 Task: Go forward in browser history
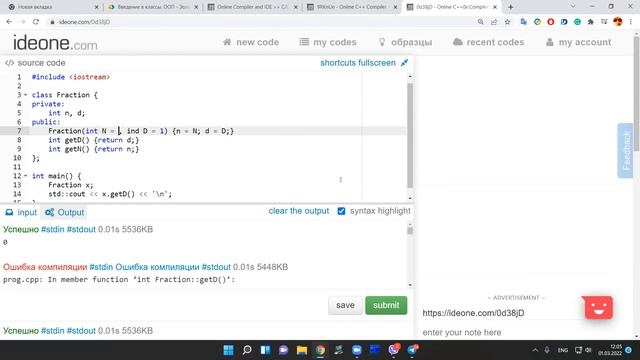click(x=22, y=22)
